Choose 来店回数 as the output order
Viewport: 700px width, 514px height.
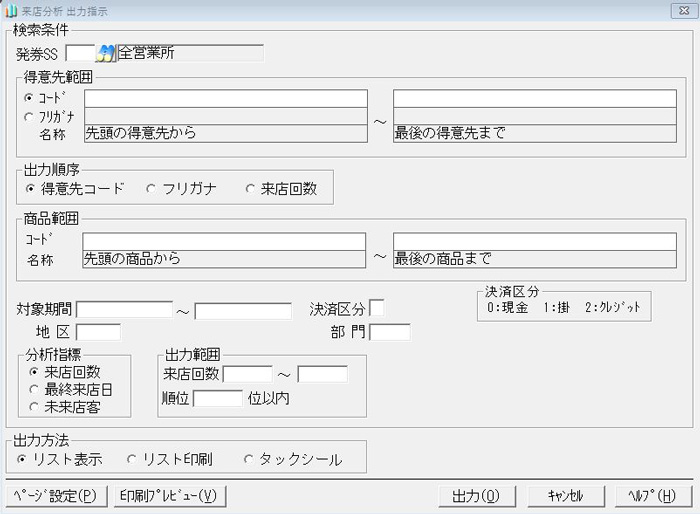(x=251, y=187)
